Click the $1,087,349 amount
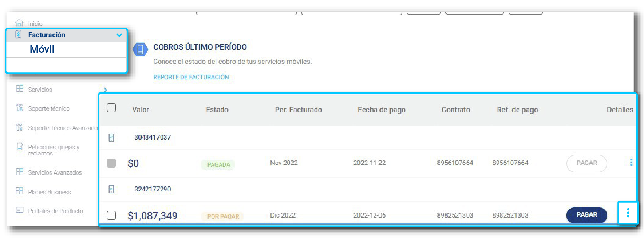This screenshot has width=644, height=238. click(152, 216)
